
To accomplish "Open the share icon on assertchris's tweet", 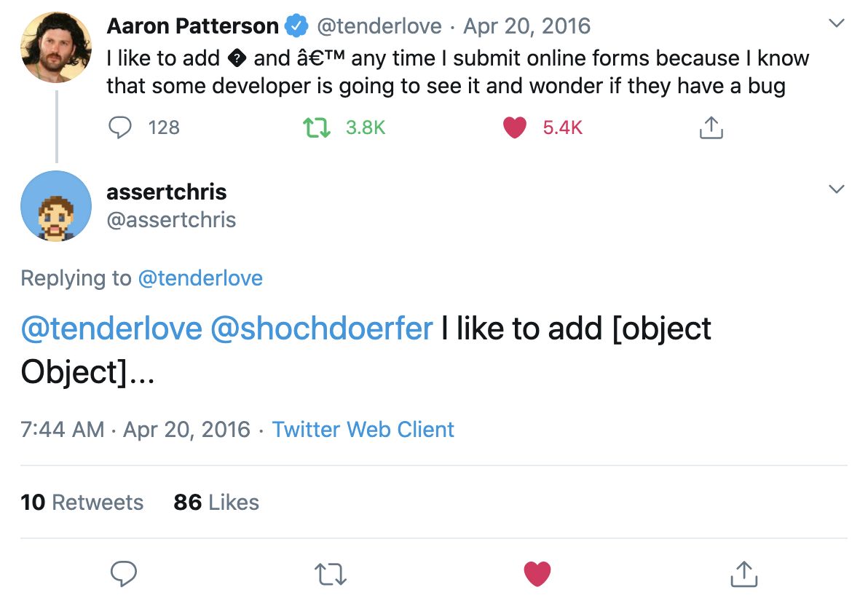I will point(743,574).
